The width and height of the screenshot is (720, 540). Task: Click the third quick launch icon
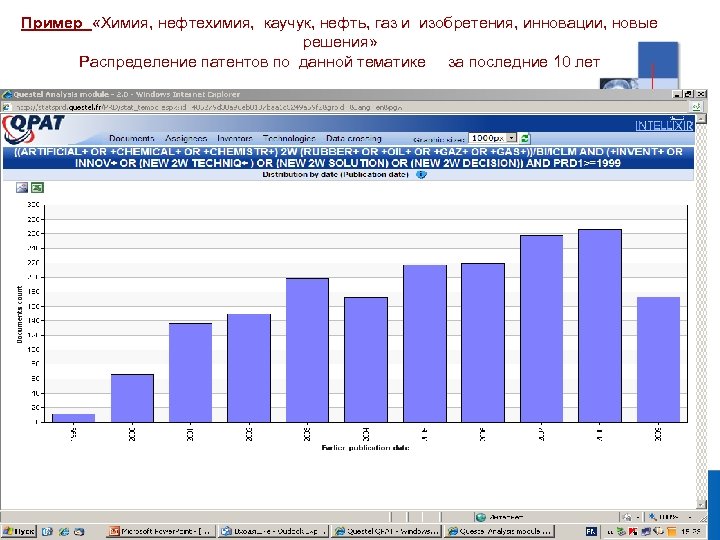tap(79, 531)
